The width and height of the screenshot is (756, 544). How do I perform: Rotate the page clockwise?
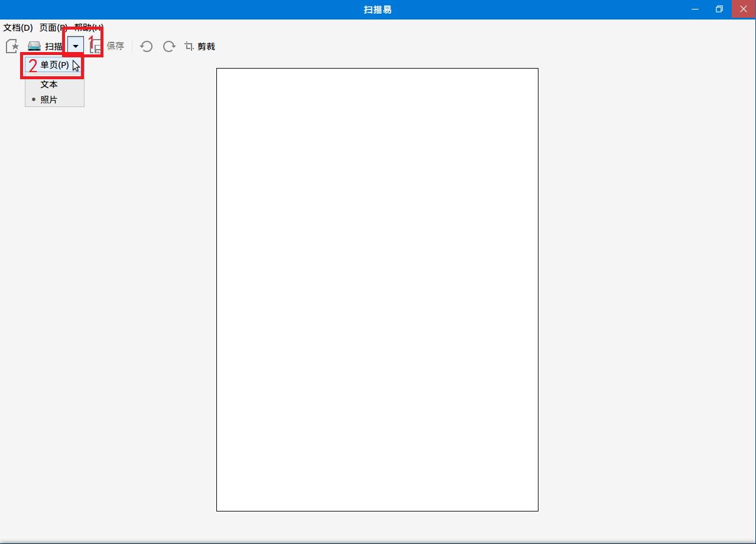click(x=169, y=46)
